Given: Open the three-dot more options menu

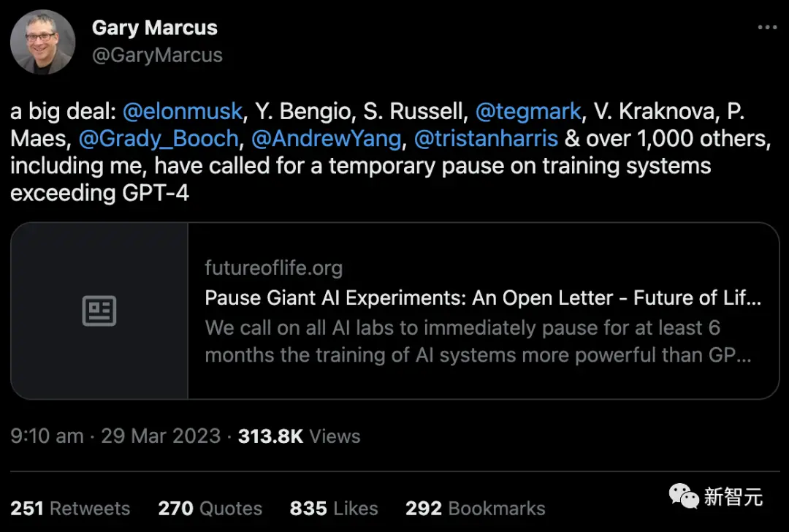Looking at the screenshot, I should (766, 28).
